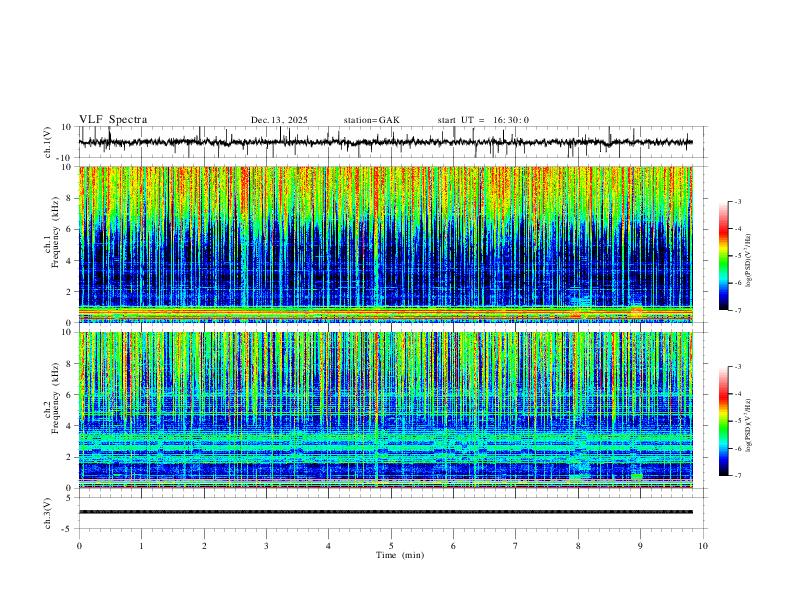Click the "6" tick on ch.1 frequency axis
This screenshot has height=612, width=792.
point(71,229)
